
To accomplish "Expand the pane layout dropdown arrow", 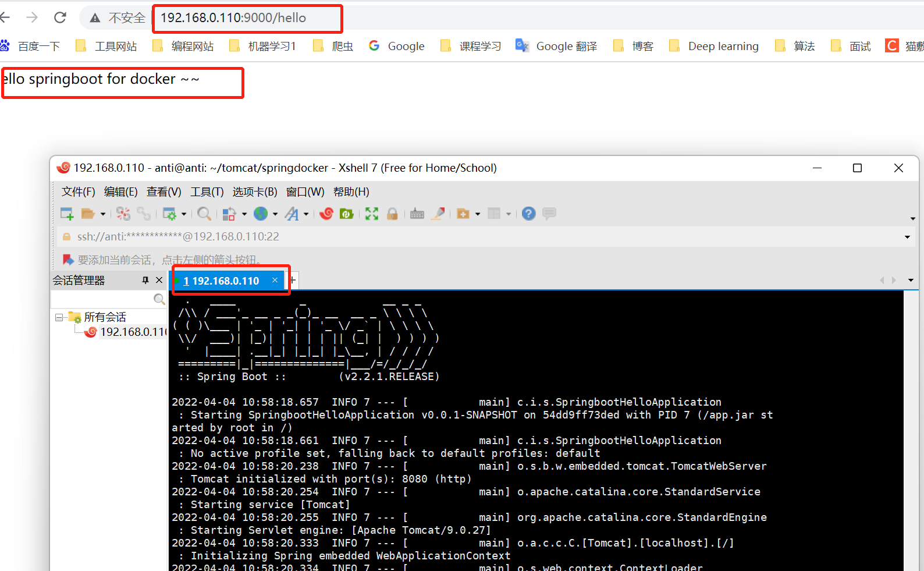I will pyautogui.click(x=509, y=214).
